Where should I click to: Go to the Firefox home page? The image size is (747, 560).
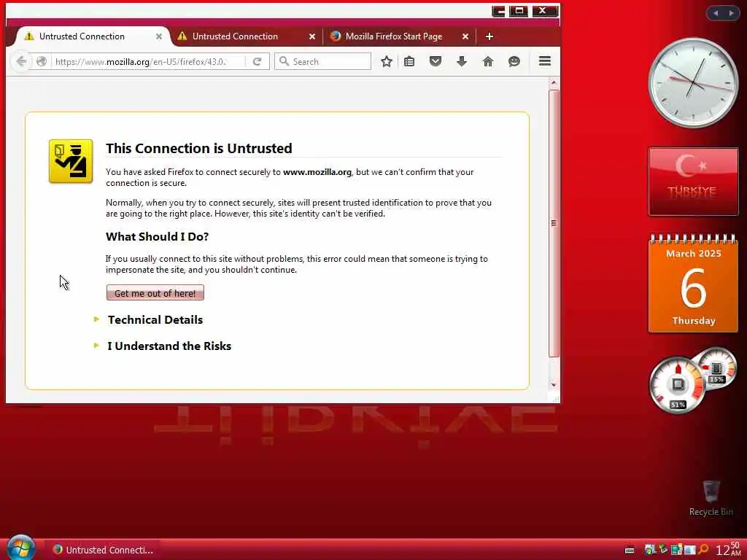488,61
